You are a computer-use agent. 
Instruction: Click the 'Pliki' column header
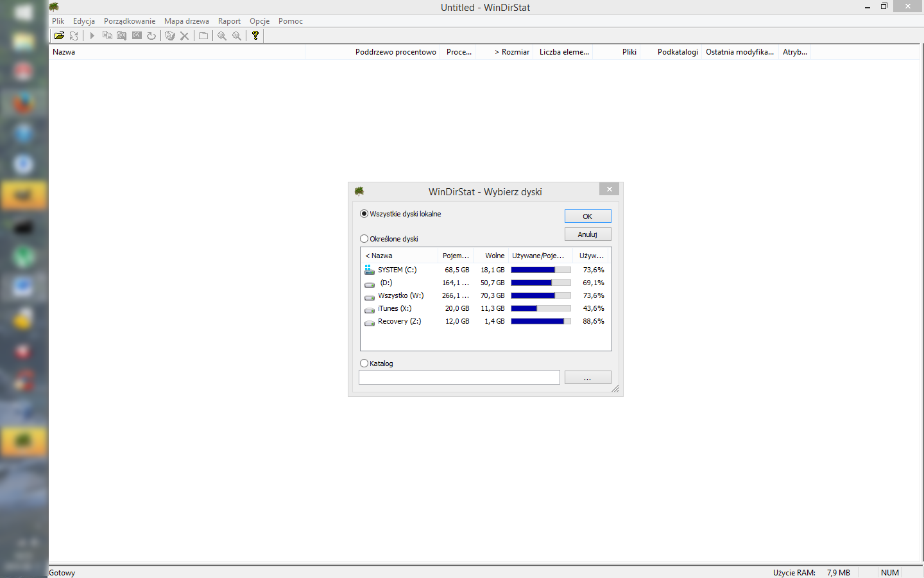617,52
